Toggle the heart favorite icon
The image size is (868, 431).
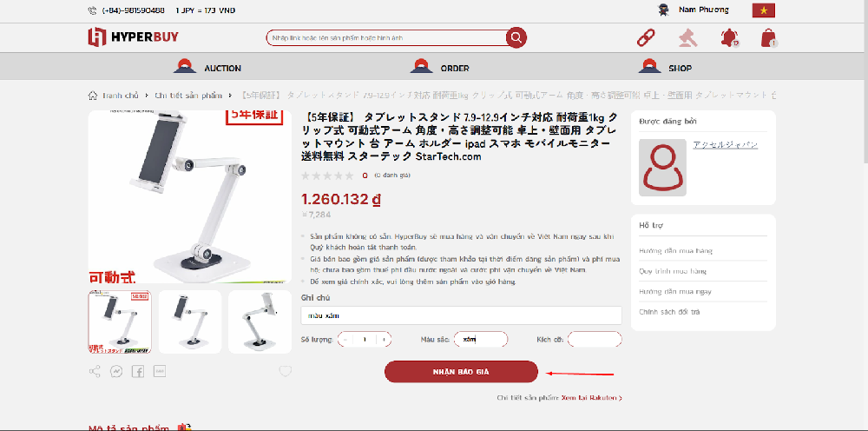(x=285, y=371)
